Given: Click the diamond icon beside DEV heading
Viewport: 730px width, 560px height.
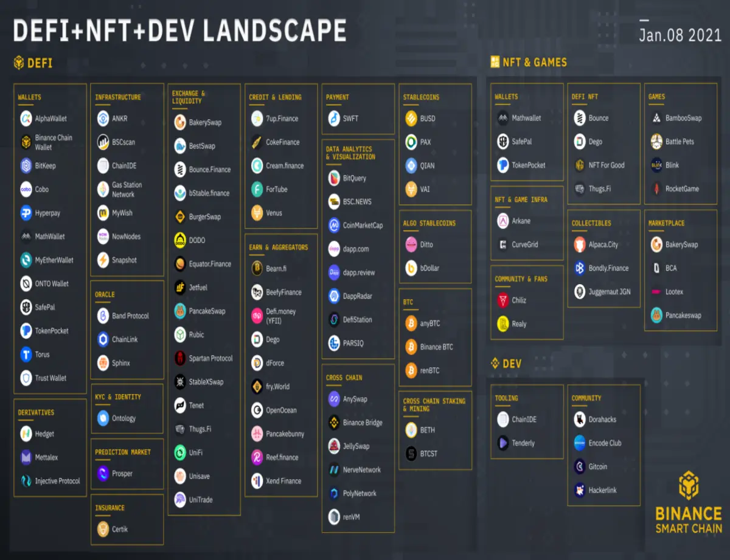Looking at the screenshot, I should 495,364.
